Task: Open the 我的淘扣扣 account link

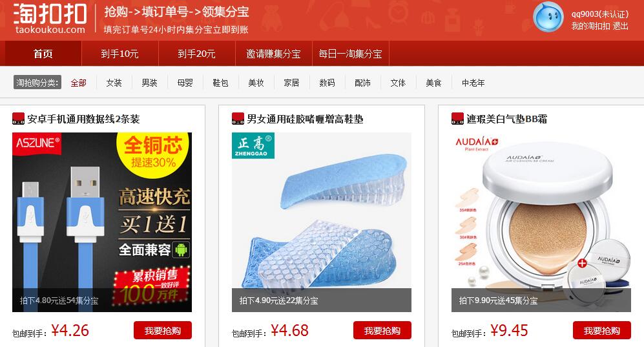Action: point(590,26)
